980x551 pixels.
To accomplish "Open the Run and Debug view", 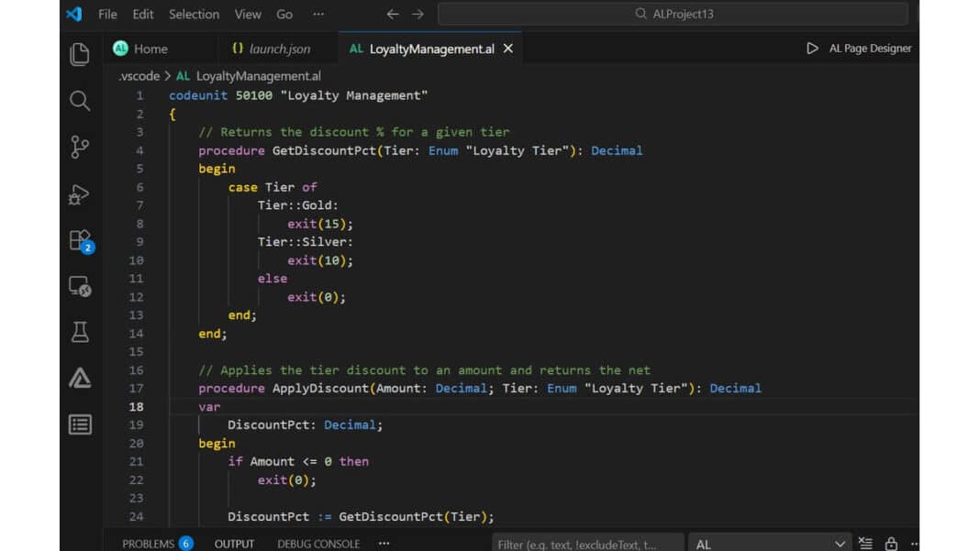I will (80, 194).
